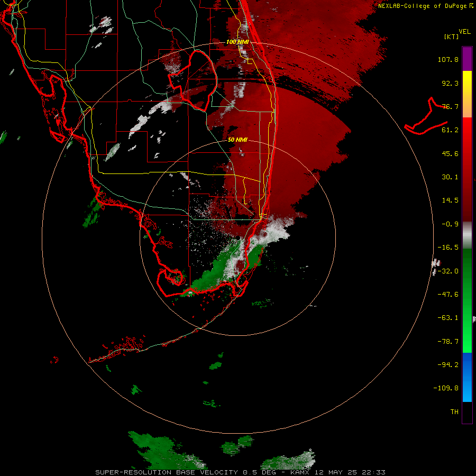Select the 76.7 scale value
The image size is (476, 476).
click(x=450, y=106)
